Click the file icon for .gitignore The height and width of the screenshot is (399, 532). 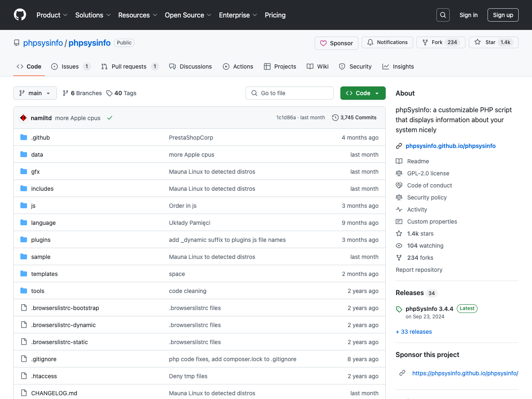[24, 359]
